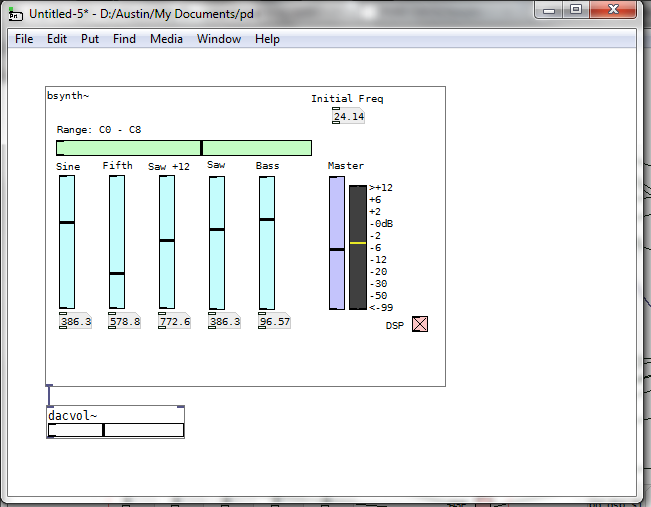Select the Fifth number box 578.8
Image resolution: width=651 pixels, height=507 pixels.
point(125,321)
